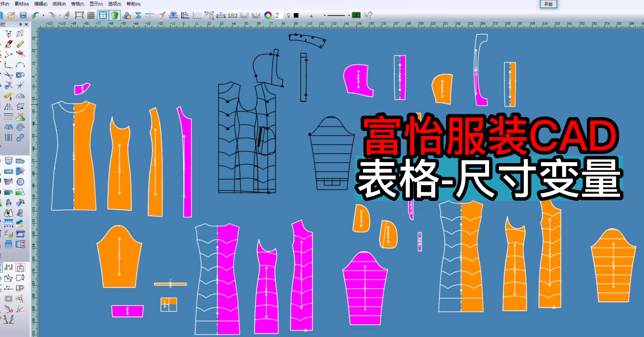
Task: Open the 表格(T) menu
Action: 77,4
